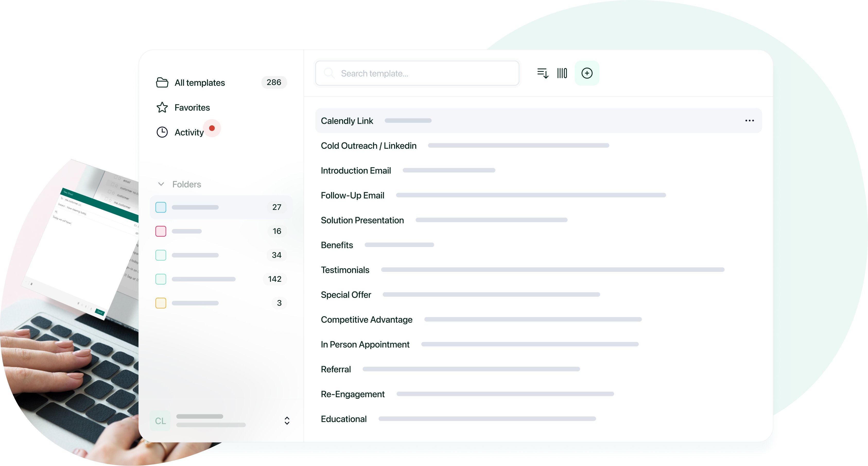Open the account switcher arrows
Viewport: 868px width, 466px height.
(x=287, y=420)
